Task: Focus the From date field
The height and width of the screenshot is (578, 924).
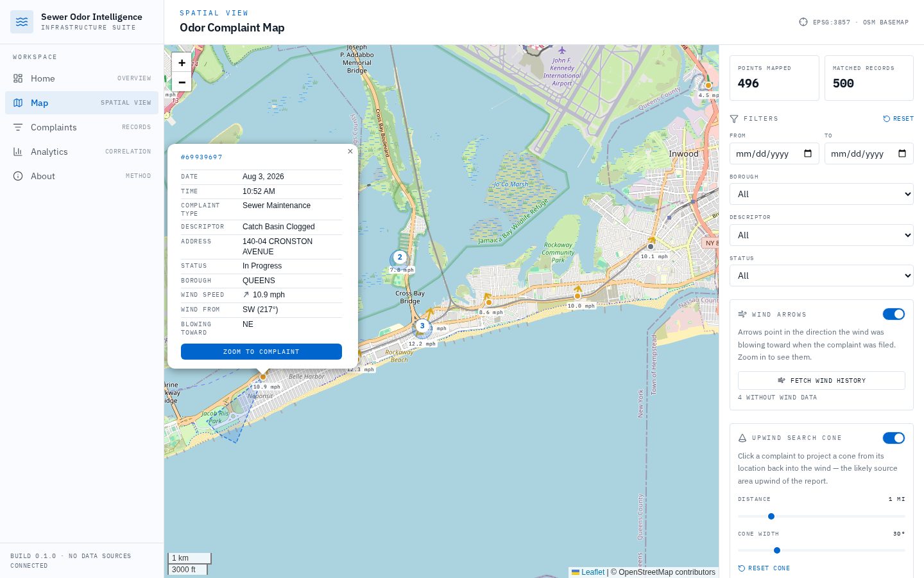Action: click(x=774, y=153)
